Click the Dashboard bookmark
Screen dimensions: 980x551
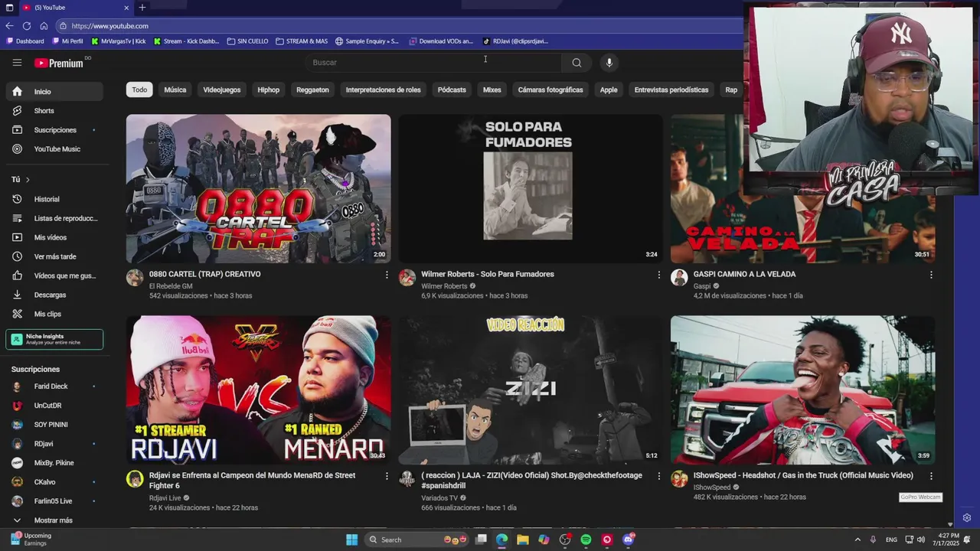pos(24,41)
